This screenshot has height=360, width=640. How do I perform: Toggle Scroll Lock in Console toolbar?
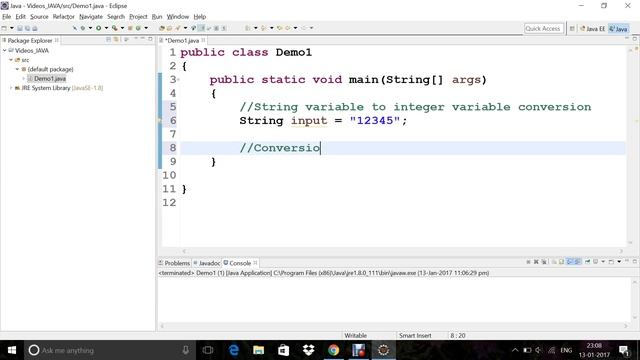(x=562, y=262)
